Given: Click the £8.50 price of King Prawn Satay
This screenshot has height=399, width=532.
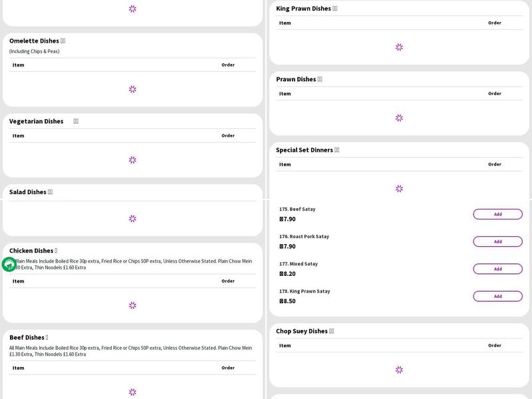Looking at the screenshot, I should tap(287, 301).
